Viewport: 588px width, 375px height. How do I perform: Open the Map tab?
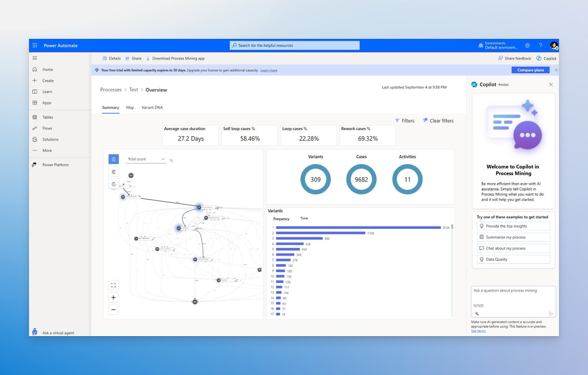coord(130,107)
